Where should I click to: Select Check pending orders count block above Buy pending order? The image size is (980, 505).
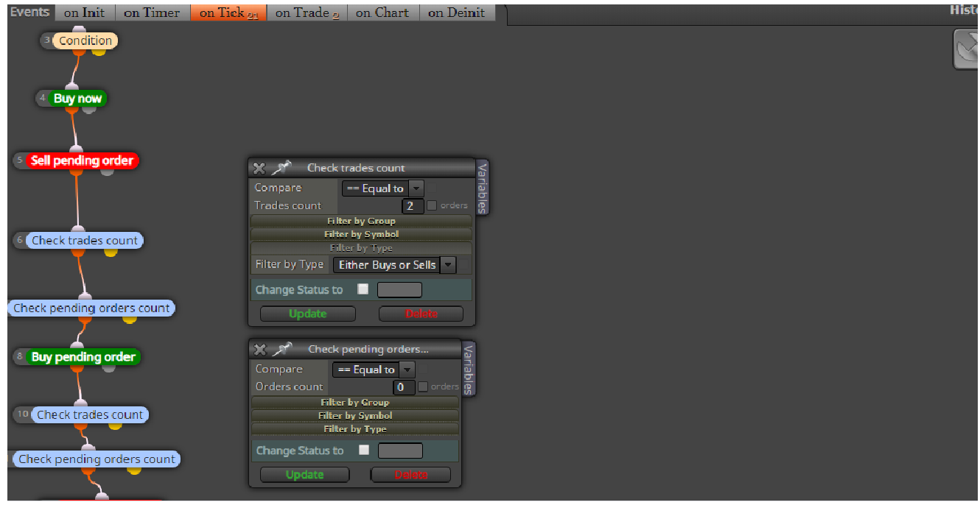[x=91, y=308]
